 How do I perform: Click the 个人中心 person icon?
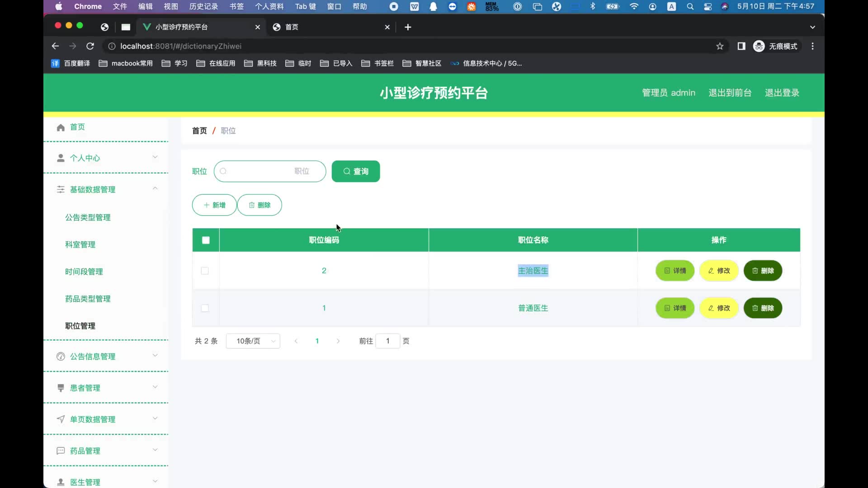[61, 158]
